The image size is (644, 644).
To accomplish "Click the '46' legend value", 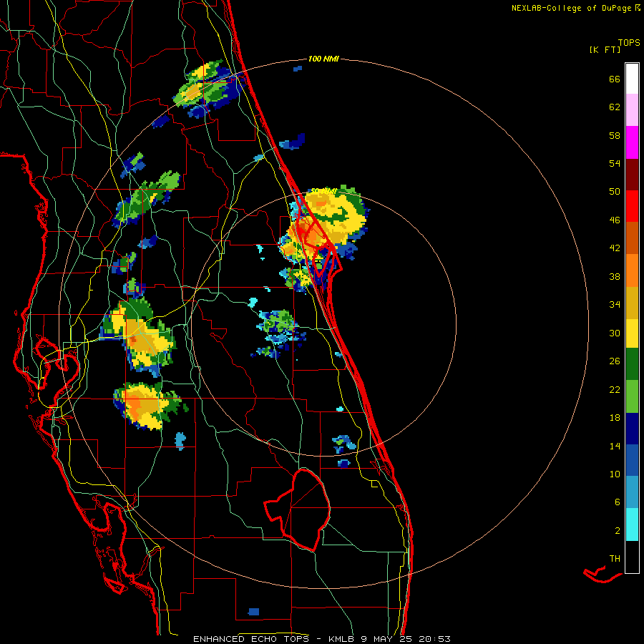I will click(615, 220).
